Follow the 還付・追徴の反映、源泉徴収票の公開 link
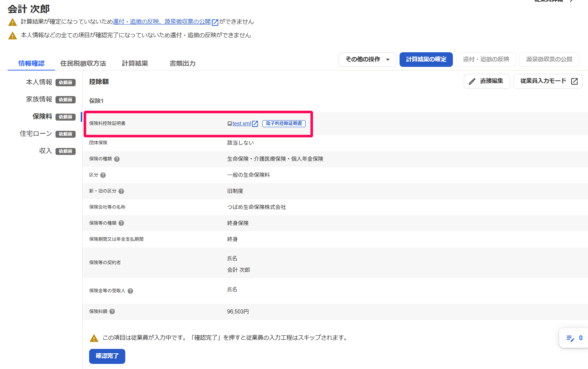This screenshot has width=588, height=369. (162, 22)
